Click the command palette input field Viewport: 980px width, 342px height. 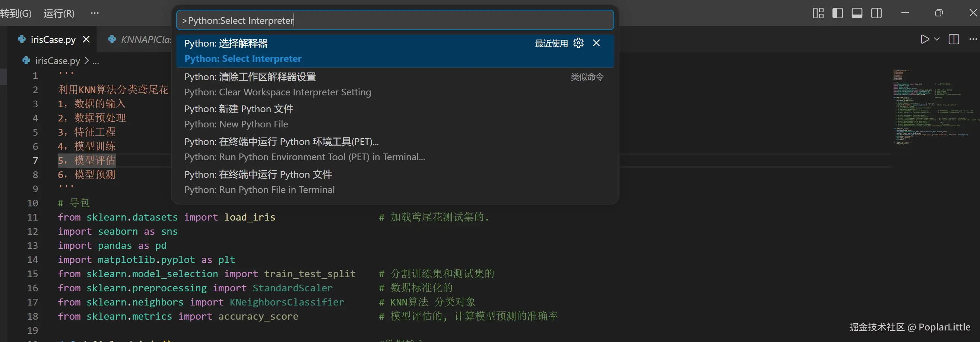pyautogui.click(x=394, y=20)
